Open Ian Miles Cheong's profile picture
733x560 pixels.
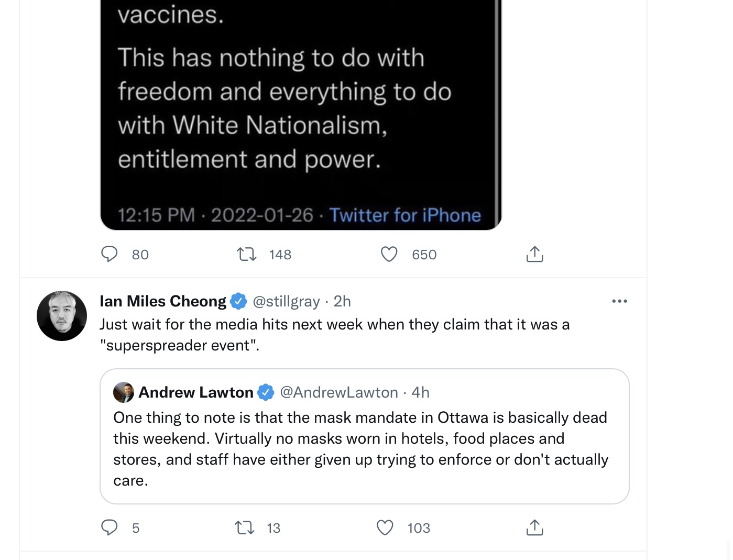[62, 316]
